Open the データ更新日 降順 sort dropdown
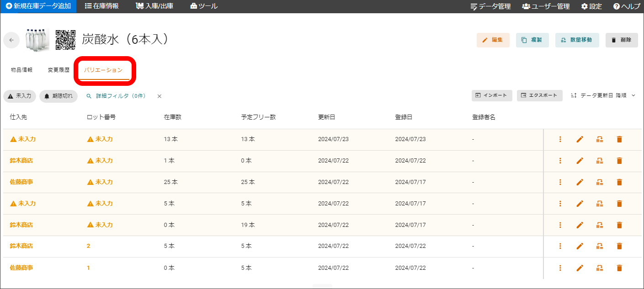Image resolution: width=644 pixels, height=289 pixels. 603,95
